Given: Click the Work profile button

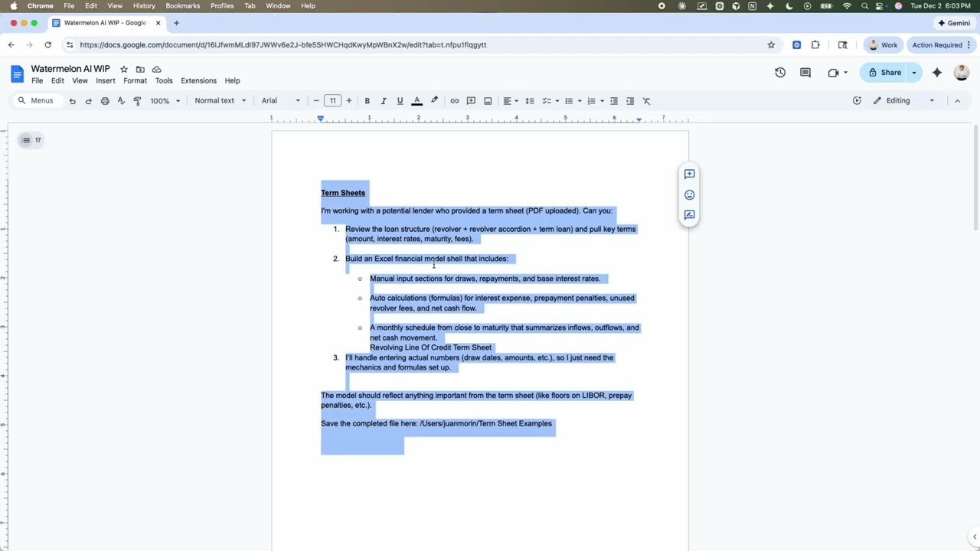Looking at the screenshot, I should [882, 45].
